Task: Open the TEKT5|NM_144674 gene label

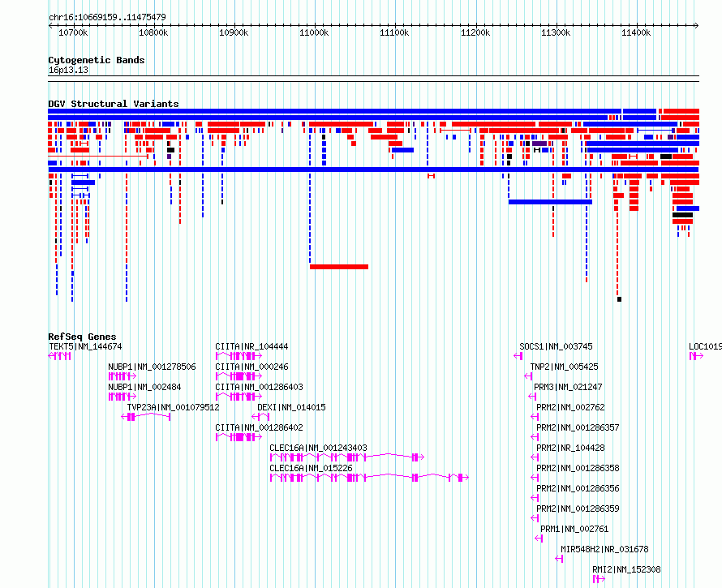Action: tap(85, 346)
